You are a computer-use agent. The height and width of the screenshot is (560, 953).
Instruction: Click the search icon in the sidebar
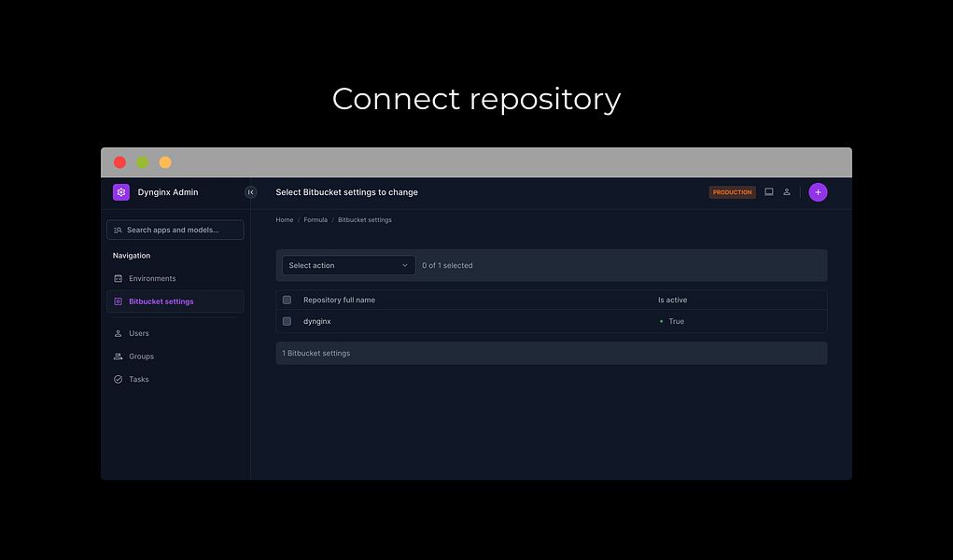pyautogui.click(x=118, y=230)
